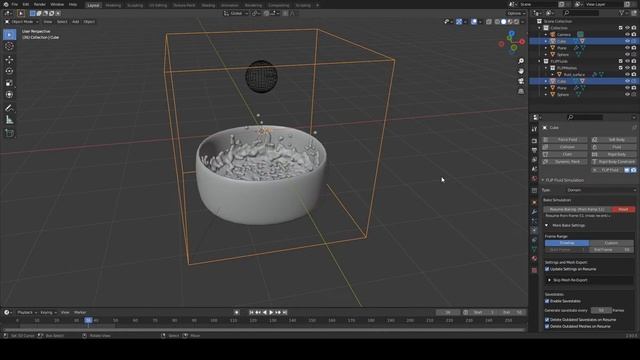Expand the fluid_surface tree item
640x360 pixels.
[x=553, y=74]
